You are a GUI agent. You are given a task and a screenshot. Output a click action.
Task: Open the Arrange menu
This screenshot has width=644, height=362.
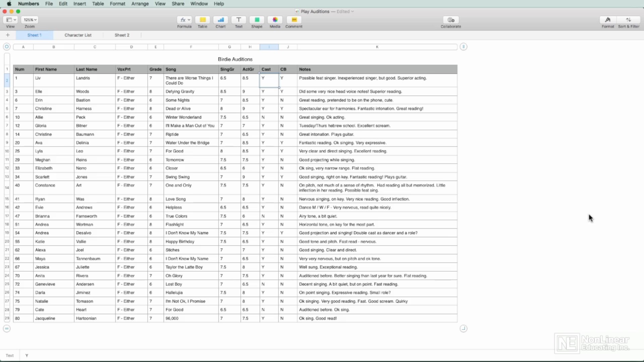pos(140,4)
